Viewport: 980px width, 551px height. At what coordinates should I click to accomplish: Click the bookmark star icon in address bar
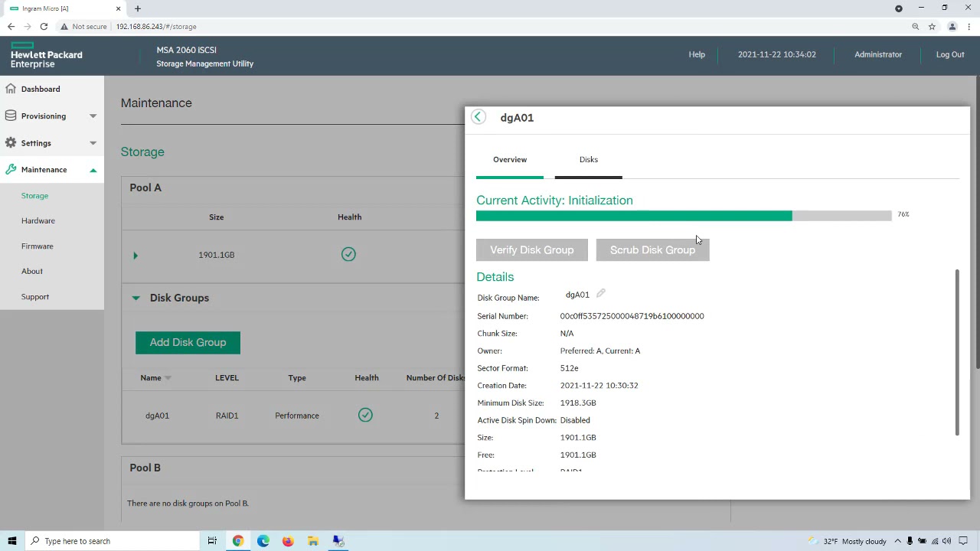click(932, 26)
